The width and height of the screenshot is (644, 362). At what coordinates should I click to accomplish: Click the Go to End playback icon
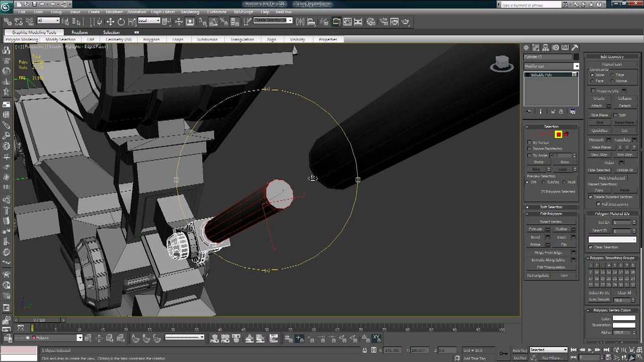[x=606, y=350]
